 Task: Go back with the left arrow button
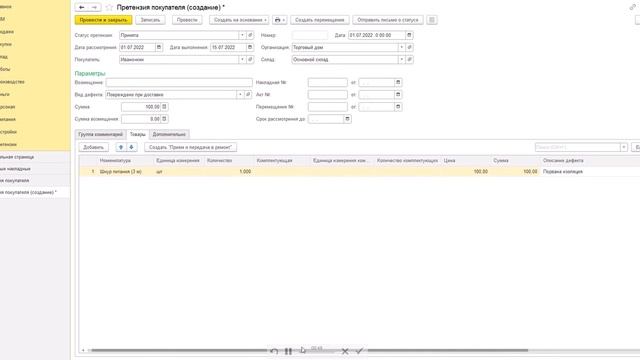81,7
